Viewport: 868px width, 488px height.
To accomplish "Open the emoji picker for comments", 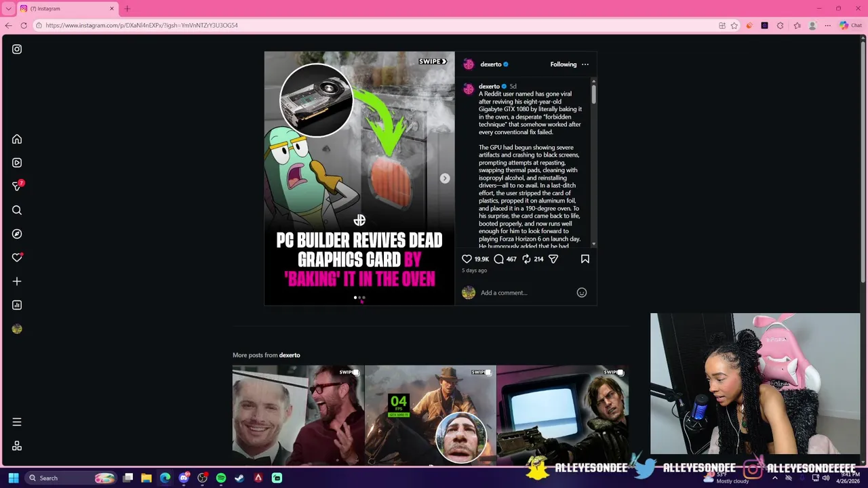I will click(582, 293).
